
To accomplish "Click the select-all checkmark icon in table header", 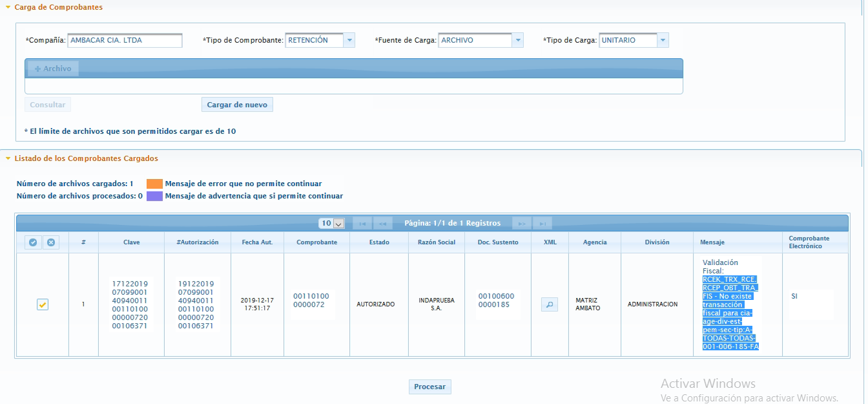I will (x=33, y=242).
